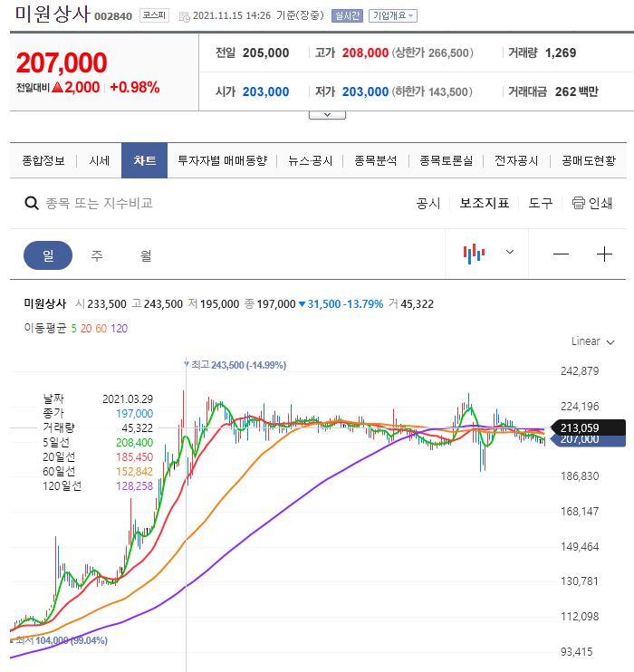This screenshot has height=672, width=634.
Task: Expand the Linear scale dropdown
Action: (x=593, y=341)
